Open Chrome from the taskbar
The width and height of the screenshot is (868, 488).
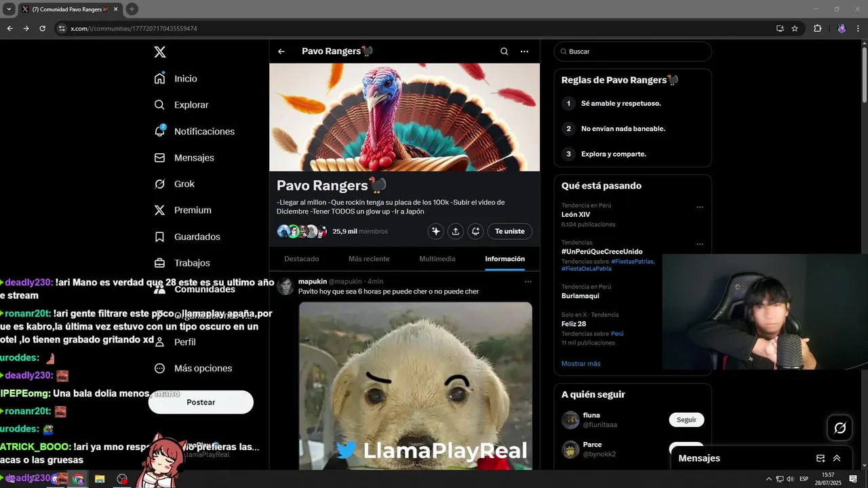tap(78, 479)
